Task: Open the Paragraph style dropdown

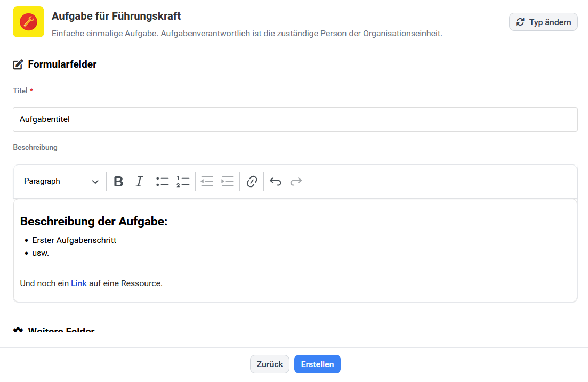Action: 60,181
